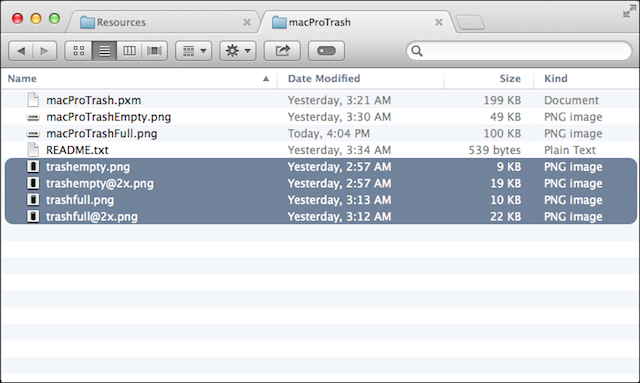Sort by the Name column header
Viewport: 640px width, 383px height.
pos(139,78)
